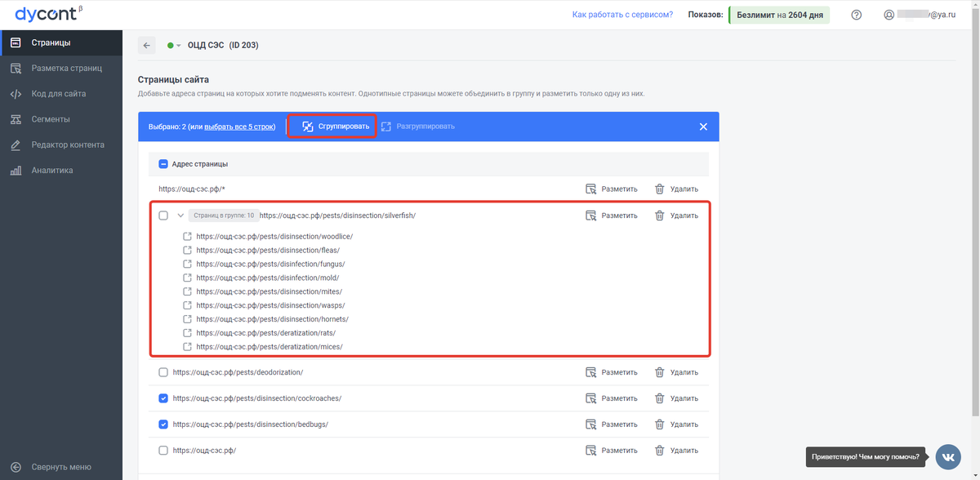This screenshot has width=980, height=480.
Task: Open the wasps page external link icon
Action: [x=187, y=305]
